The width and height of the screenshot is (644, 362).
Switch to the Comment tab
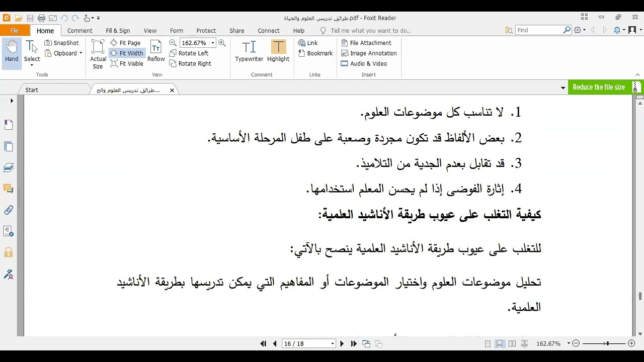80,31
